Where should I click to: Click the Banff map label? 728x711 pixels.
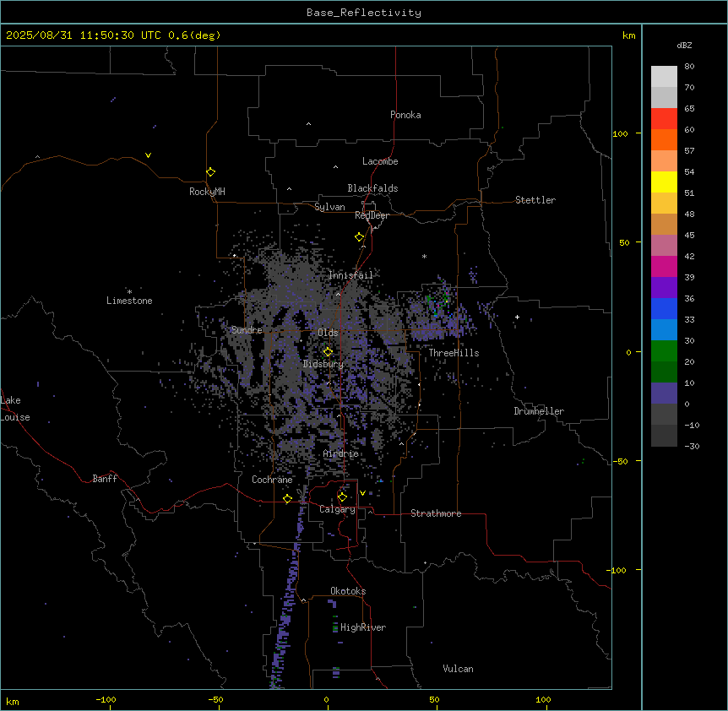[x=105, y=479]
